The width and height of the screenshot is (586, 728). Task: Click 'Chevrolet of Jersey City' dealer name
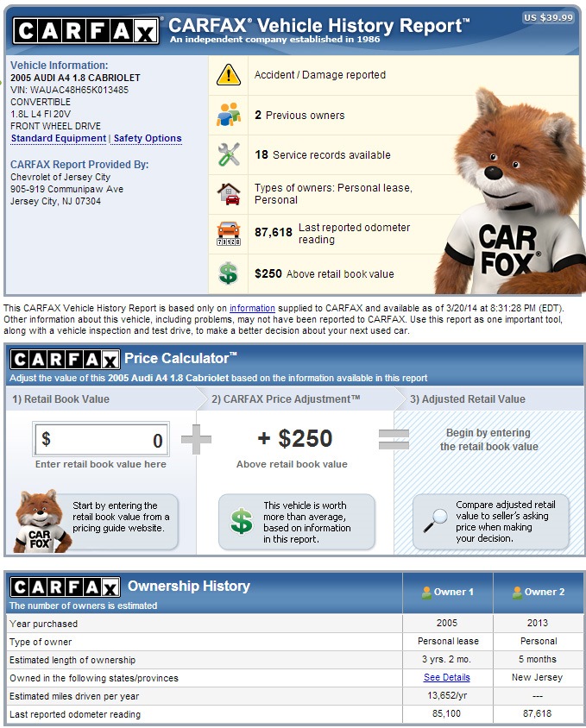tap(60, 178)
